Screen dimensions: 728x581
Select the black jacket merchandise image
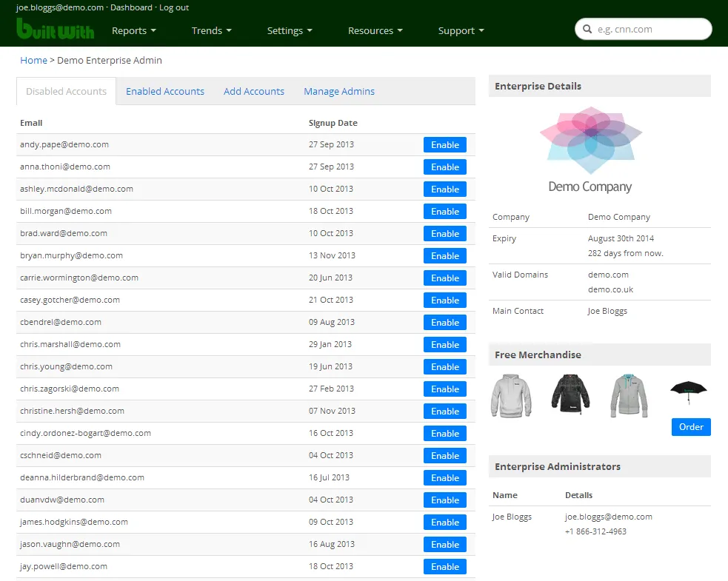[x=570, y=394]
